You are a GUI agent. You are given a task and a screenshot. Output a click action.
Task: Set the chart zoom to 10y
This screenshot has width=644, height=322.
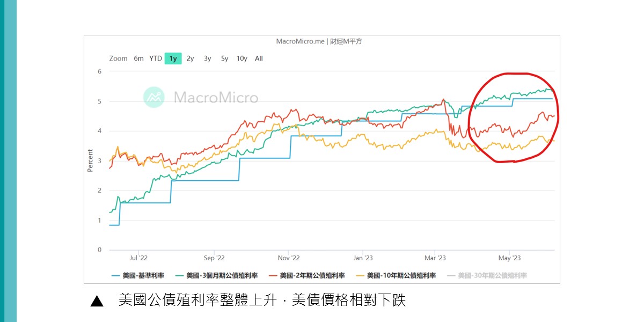241,58
